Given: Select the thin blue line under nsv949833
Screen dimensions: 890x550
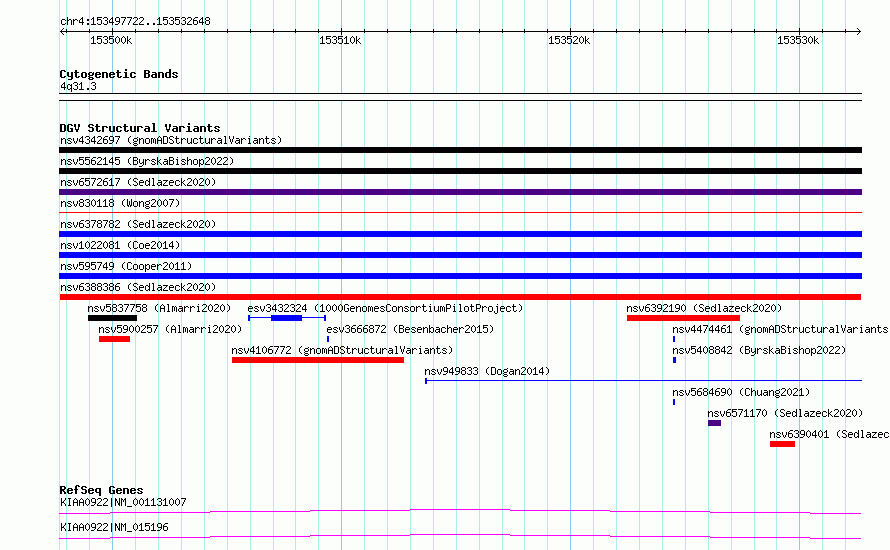Looking at the screenshot, I should tap(644, 381).
